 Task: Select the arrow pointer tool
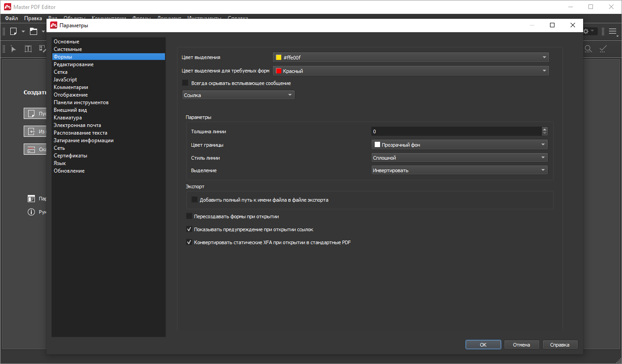click(x=13, y=49)
